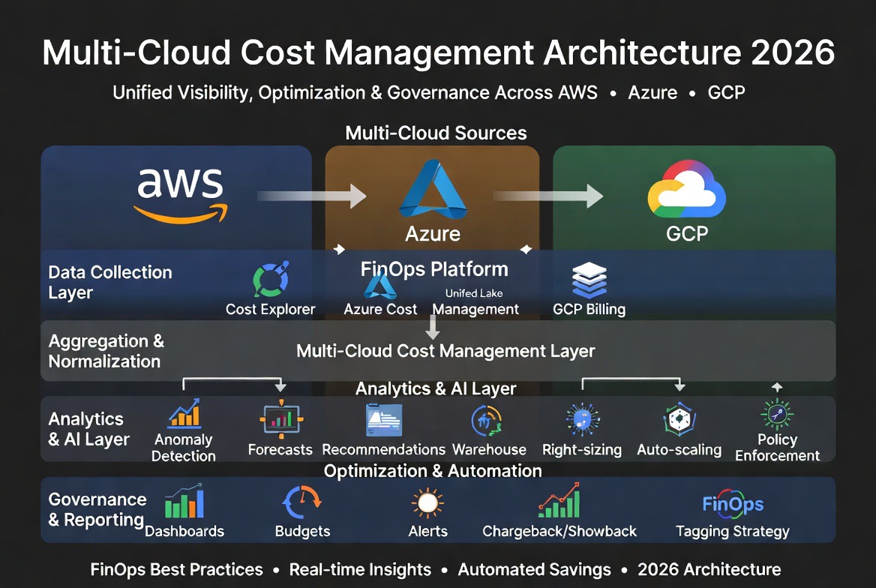
Task: Select the Chargeback/Showback label
Action: point(559,531)
